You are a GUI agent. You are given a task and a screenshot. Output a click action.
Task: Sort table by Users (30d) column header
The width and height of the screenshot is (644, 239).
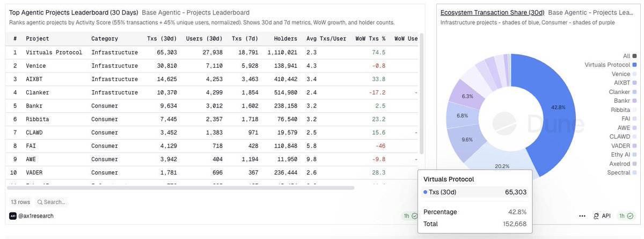[204, 39]
